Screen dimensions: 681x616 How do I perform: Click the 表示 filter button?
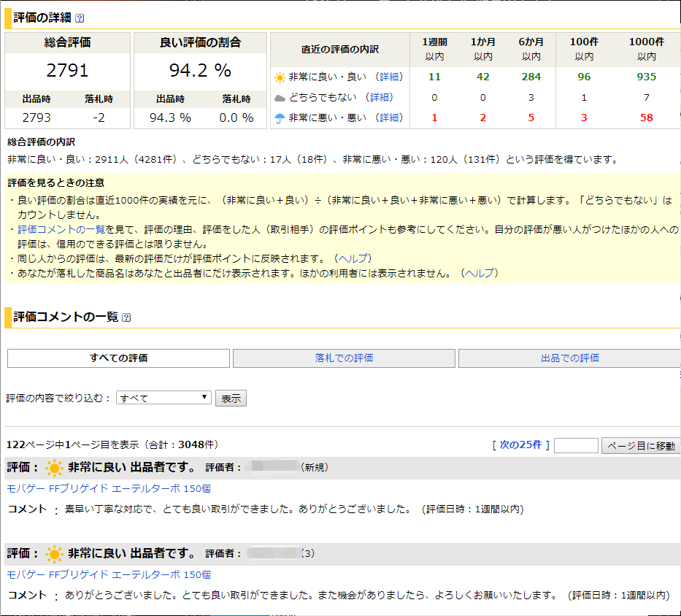(231, 399)
